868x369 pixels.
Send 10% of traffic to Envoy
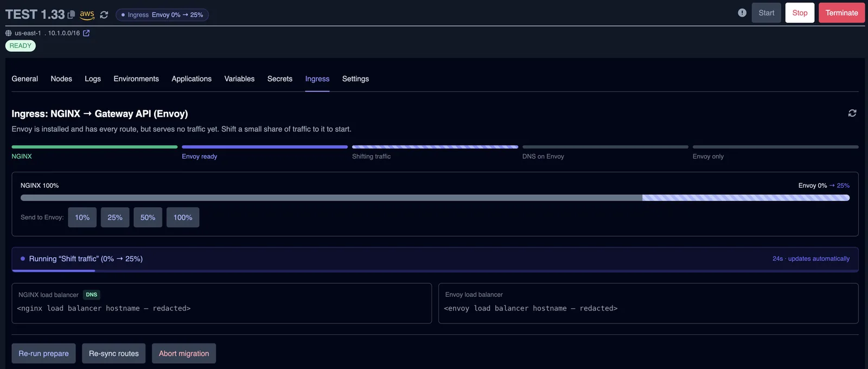[82, 217]
